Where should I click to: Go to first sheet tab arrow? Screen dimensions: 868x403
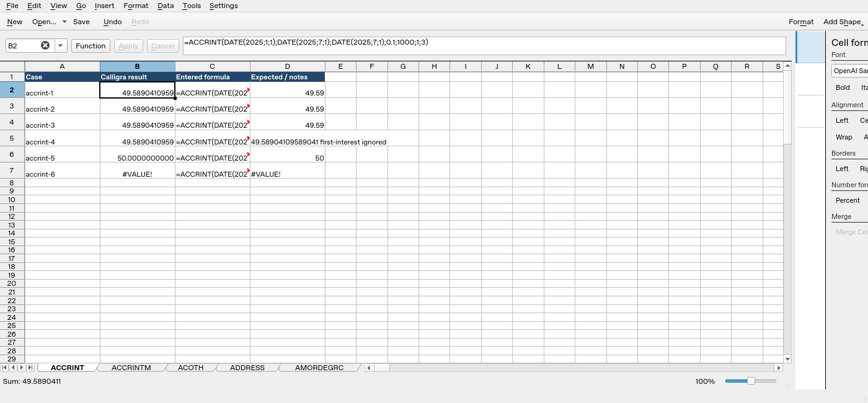pos(5,368)
